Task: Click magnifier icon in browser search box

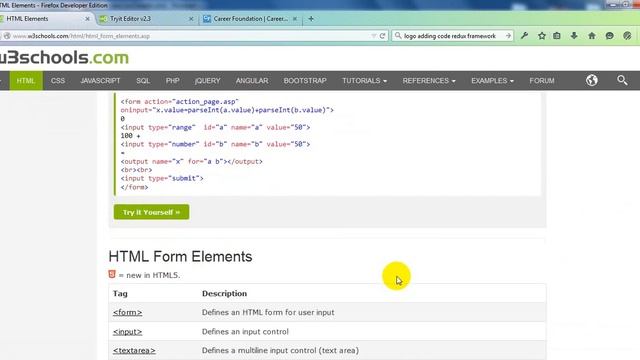Action: tap(398, 36)
